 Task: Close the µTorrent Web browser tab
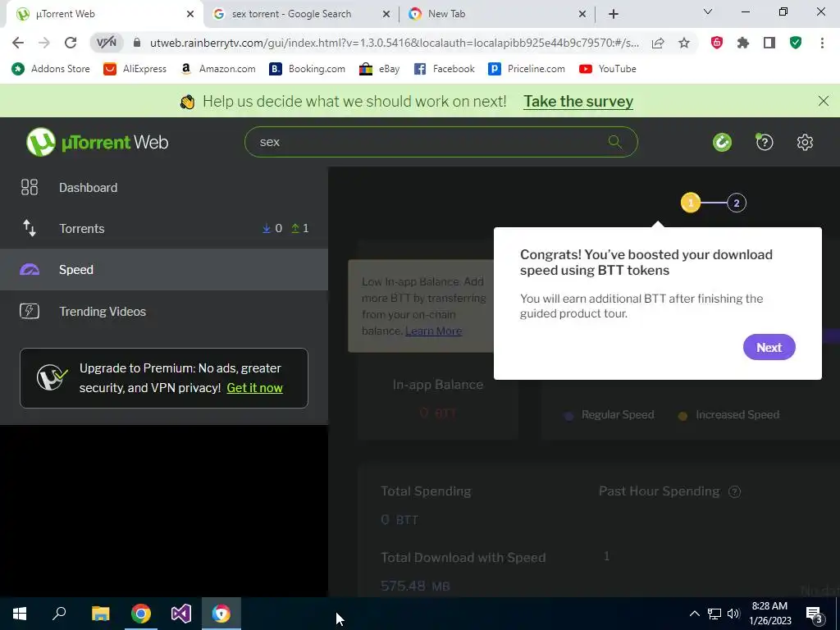pyautogui.click(x=190, y=14)
